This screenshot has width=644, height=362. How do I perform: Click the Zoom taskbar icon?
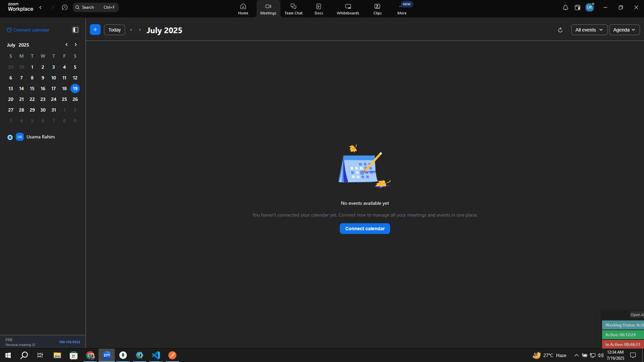click(107, 355)
